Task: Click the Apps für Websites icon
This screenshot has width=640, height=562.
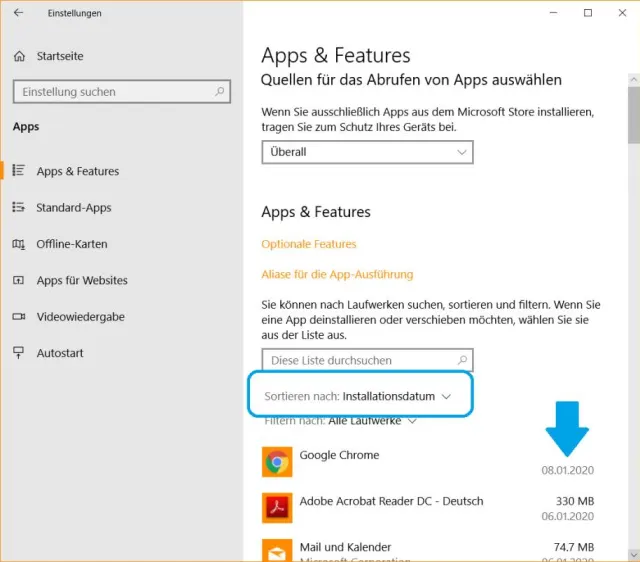Action: [x=18, y=281]
